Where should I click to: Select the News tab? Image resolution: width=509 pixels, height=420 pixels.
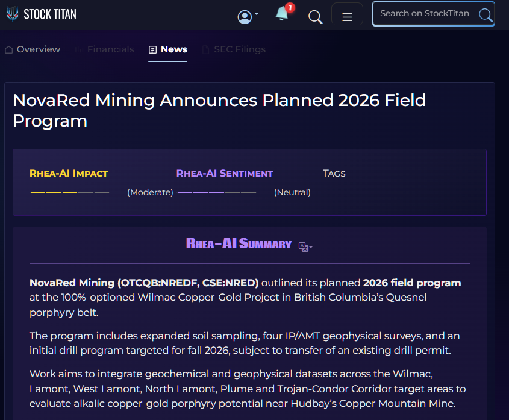click(x=168, y=49)
